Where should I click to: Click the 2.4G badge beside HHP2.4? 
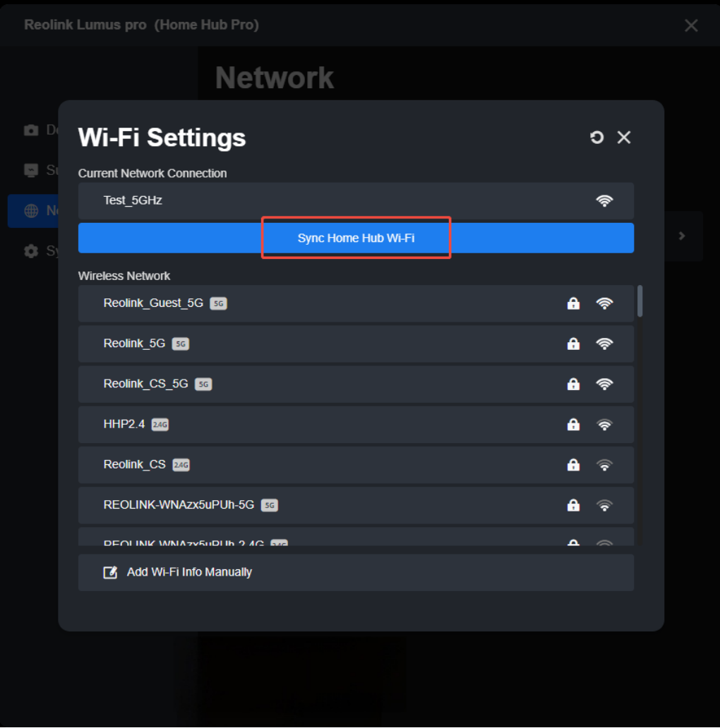click(160, 425)
